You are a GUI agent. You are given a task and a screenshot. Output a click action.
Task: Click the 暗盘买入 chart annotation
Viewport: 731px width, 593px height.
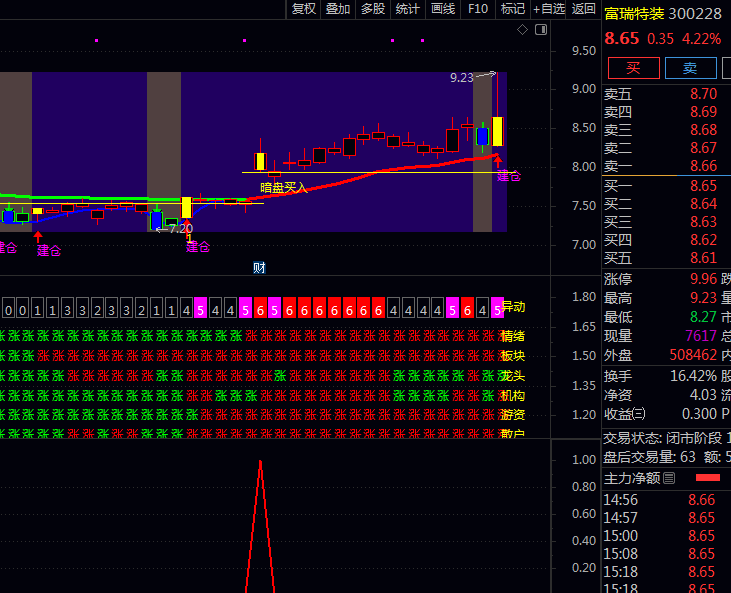click(283, 187)
